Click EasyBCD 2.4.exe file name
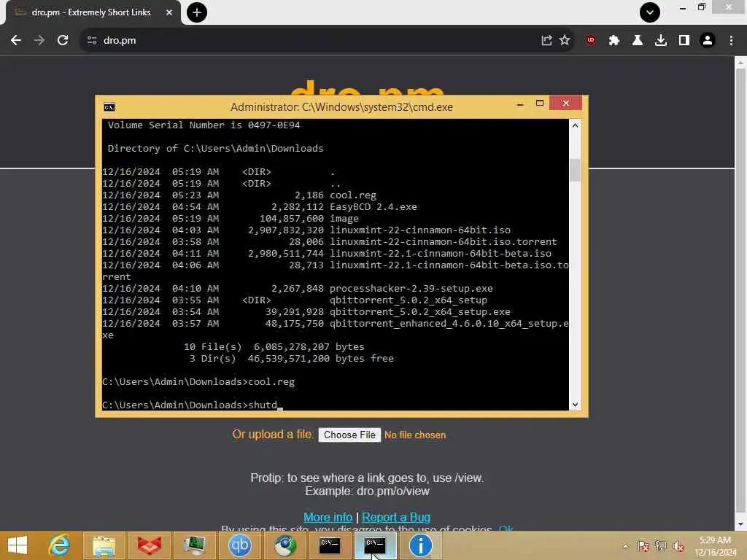 373,207
